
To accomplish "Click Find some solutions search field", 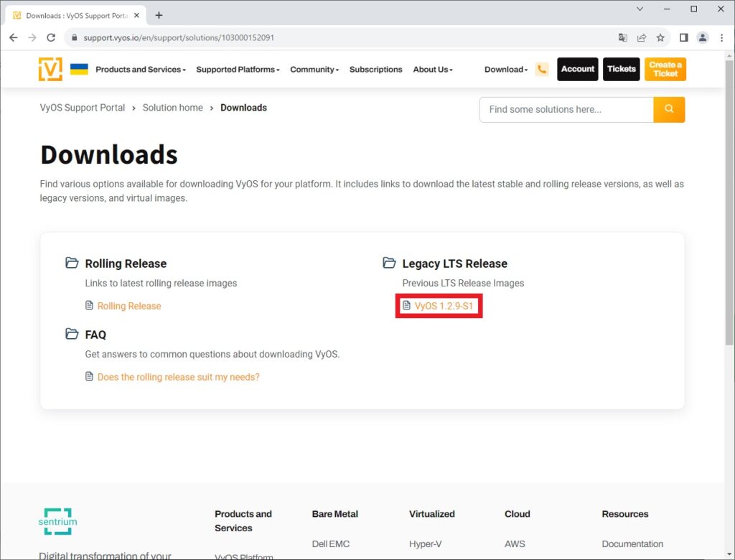I will tap(566, 109).
